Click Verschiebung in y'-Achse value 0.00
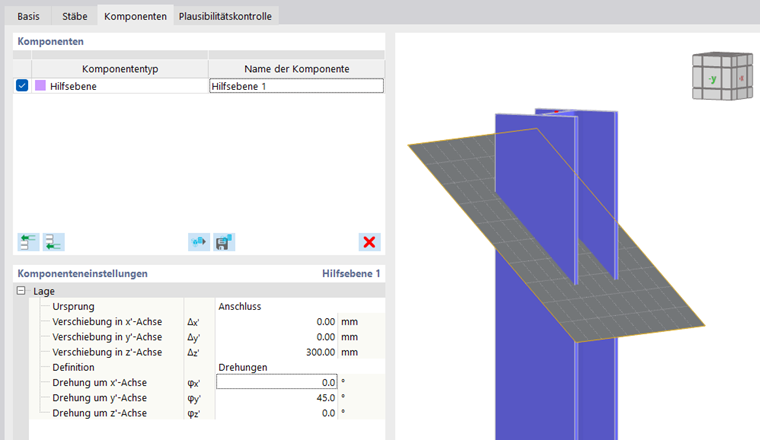The width and height of the screenshot is (760, 440). coord(276,337)
